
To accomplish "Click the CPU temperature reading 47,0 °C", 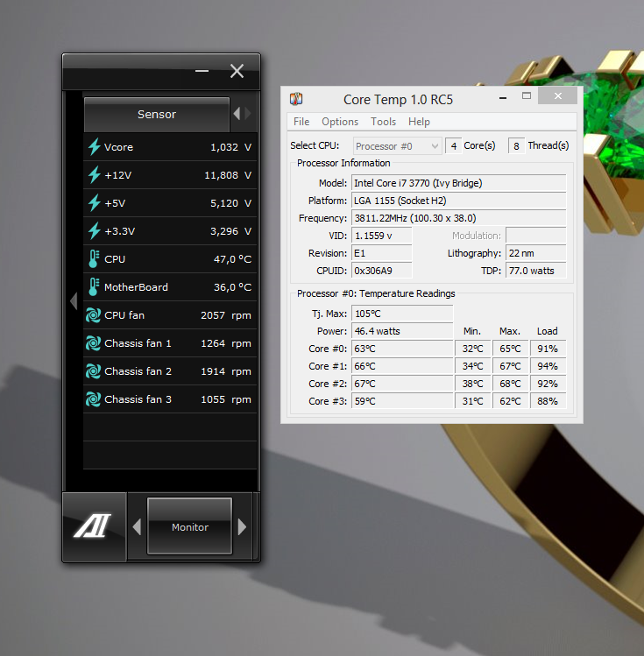I will tap(233, 259).
